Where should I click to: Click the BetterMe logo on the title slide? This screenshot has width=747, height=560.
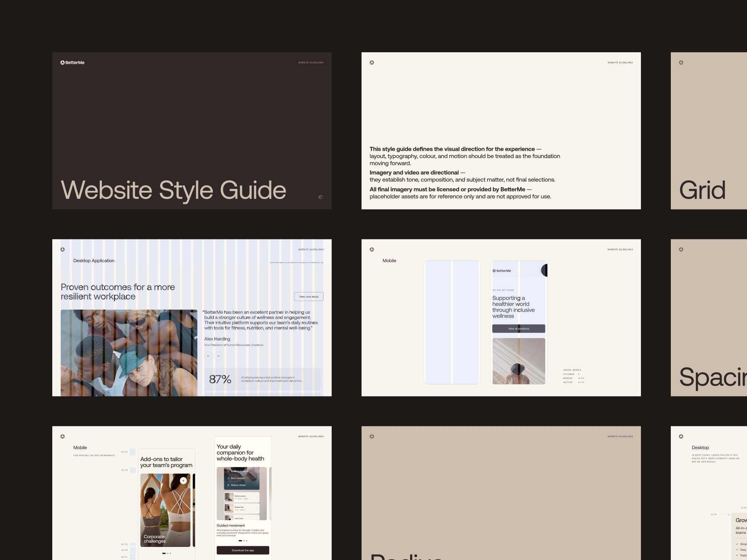click(x=72, y=63)
